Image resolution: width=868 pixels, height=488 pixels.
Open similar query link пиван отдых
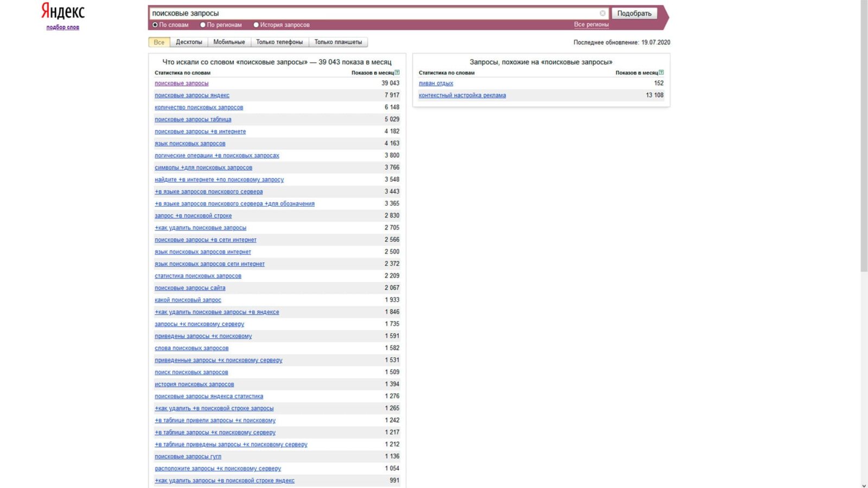point(436,84)
